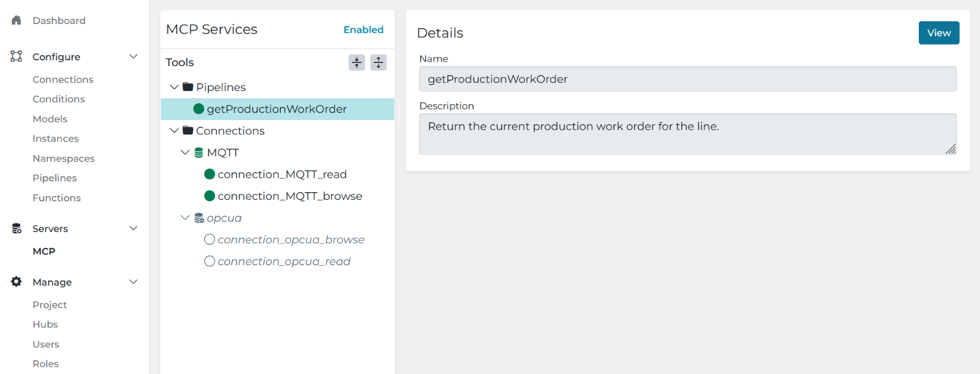The width and height of the screenshot is (980, 374).
Task: Click the Configure section icon
Action: pos(16,56)
